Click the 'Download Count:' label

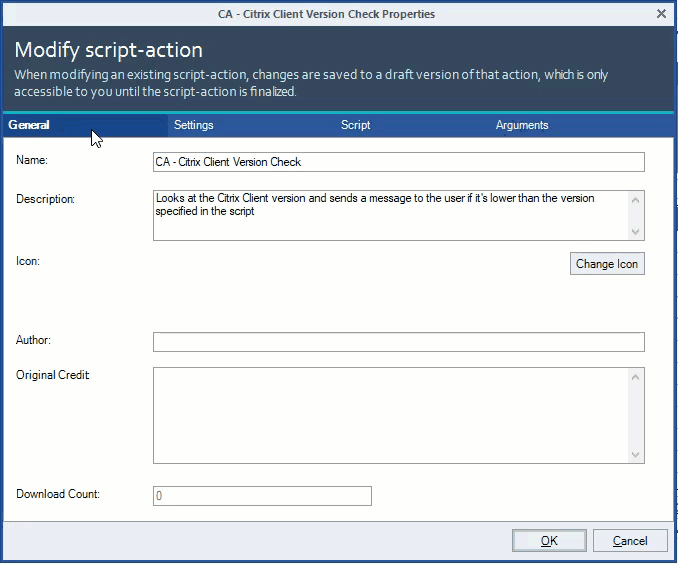click(x=58, y=494)
